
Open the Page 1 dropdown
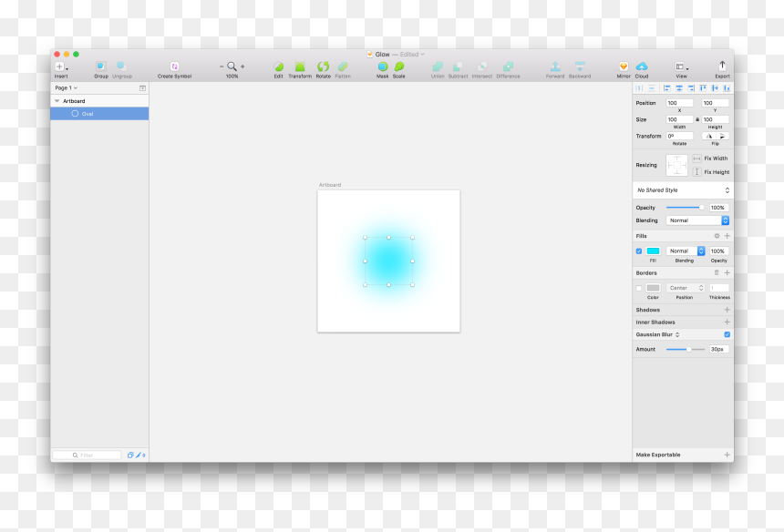pos(67,88)
